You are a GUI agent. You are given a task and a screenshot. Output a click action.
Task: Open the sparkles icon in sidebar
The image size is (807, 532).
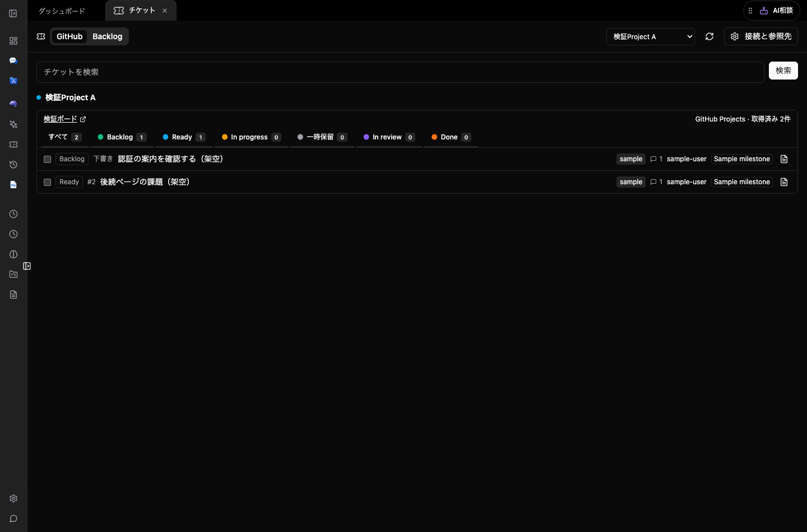pos(13,124)
